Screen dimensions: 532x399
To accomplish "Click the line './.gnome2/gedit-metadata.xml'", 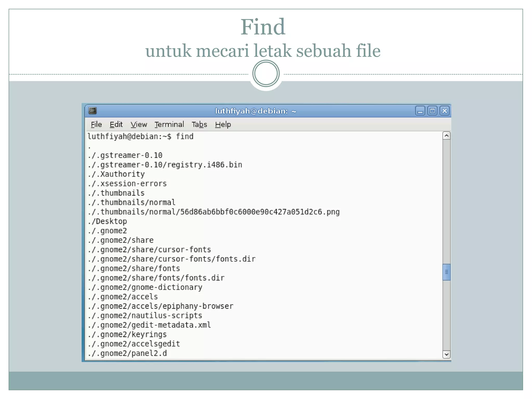I will click(149, 325).
